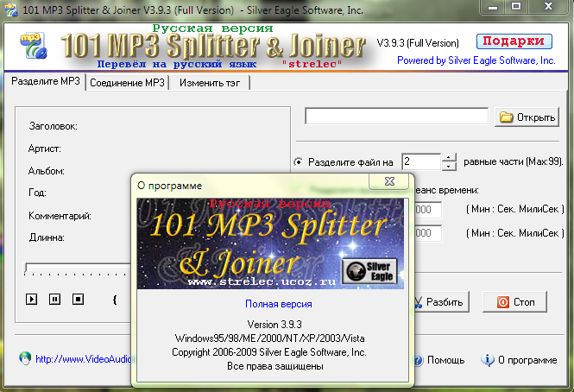
Task: Click the Полная версия link in dialog
Action: [x=279, y=304]
